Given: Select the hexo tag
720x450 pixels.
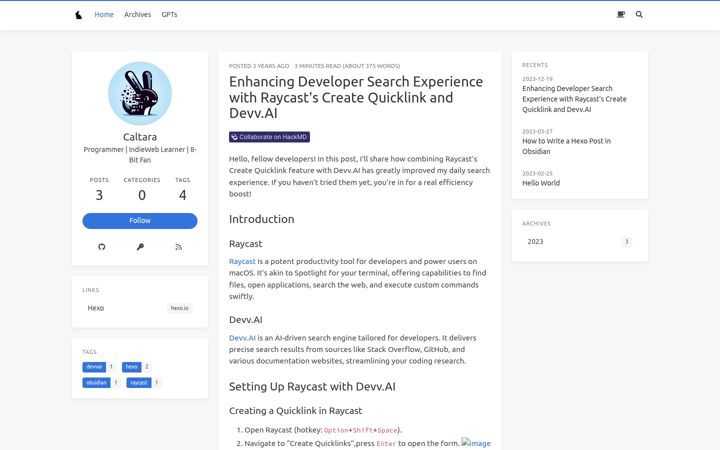Looking at the screenshot, I should tap(132, 367).
